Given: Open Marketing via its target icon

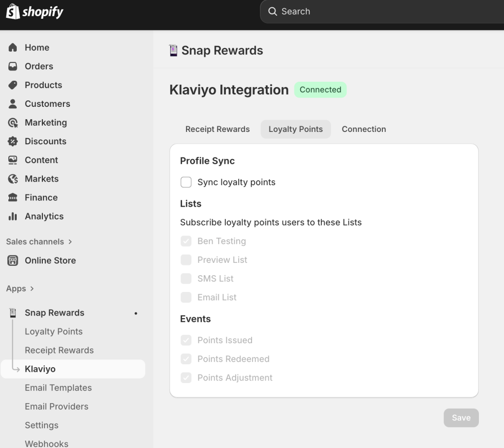Looking at the screenshot, I should click(x=13, y=123).
